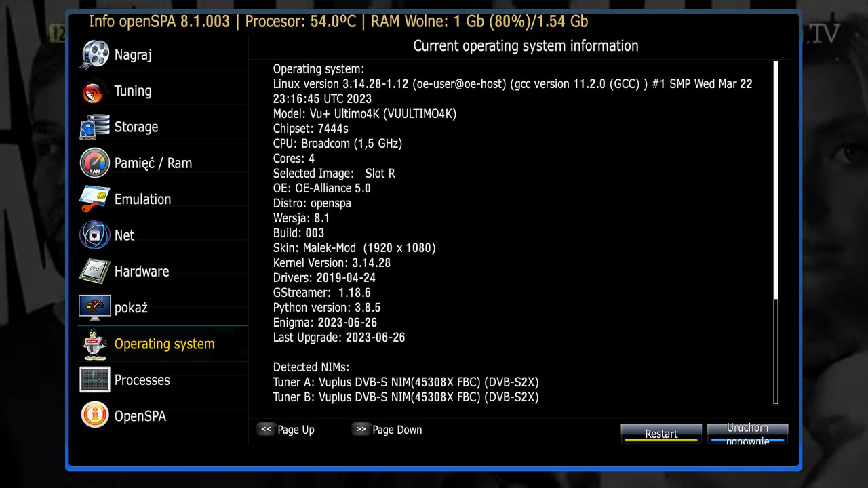Switch to the Tuning menu entry
This screenshot has width=868, height=488.
tap(163, 91)
